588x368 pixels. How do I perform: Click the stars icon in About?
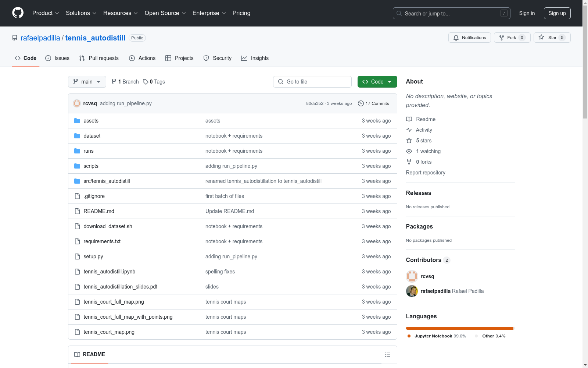409,141
